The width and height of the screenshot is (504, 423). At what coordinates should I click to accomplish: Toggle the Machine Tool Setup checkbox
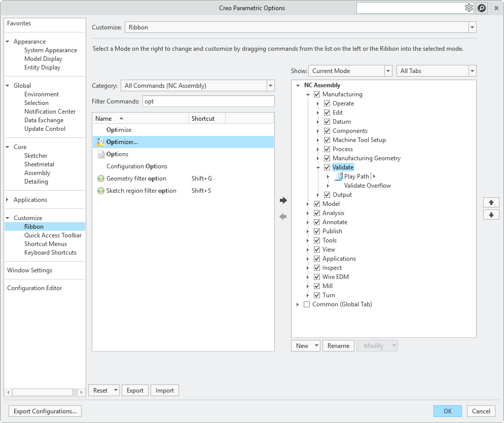327,140
